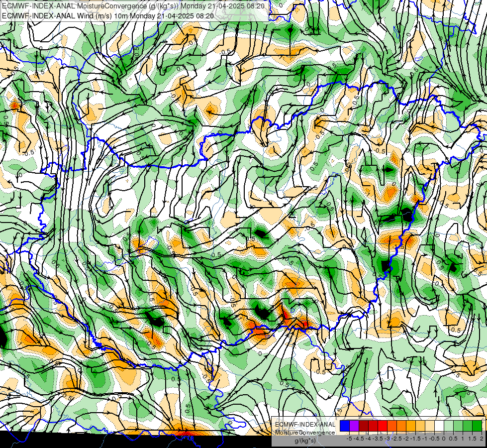This screenshot has height=448, width=487.
Task: Select the red-orange swatch from -3 to -2.5
Action: pos(392,426)
